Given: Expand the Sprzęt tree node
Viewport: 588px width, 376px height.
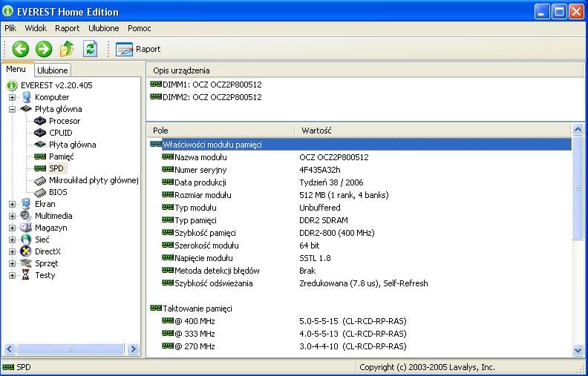Looking at the screenshot, I should 12,264.
